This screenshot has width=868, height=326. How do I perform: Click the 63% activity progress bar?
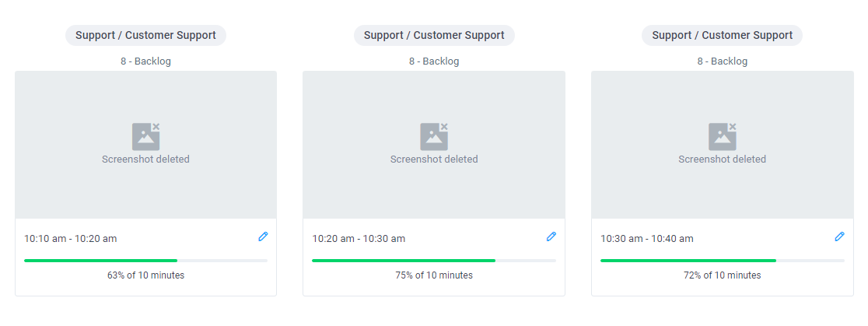click(145, 260)
